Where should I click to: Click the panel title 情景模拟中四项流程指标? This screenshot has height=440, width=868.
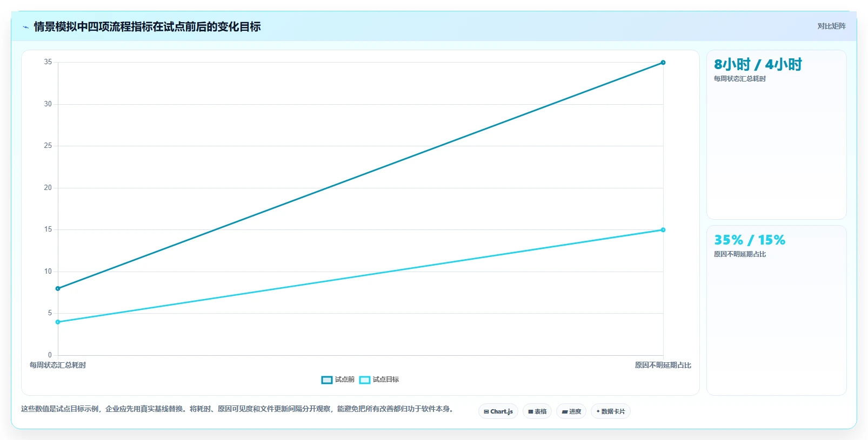point(147,26)
